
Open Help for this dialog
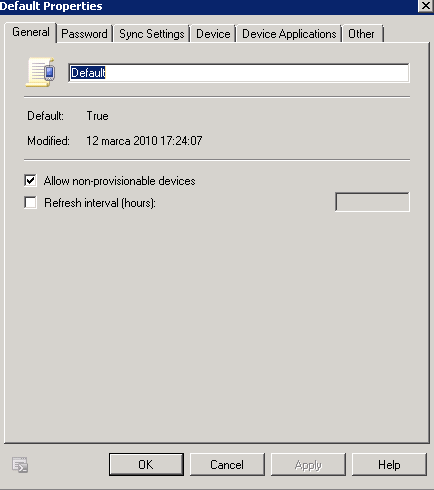[389, 464]
